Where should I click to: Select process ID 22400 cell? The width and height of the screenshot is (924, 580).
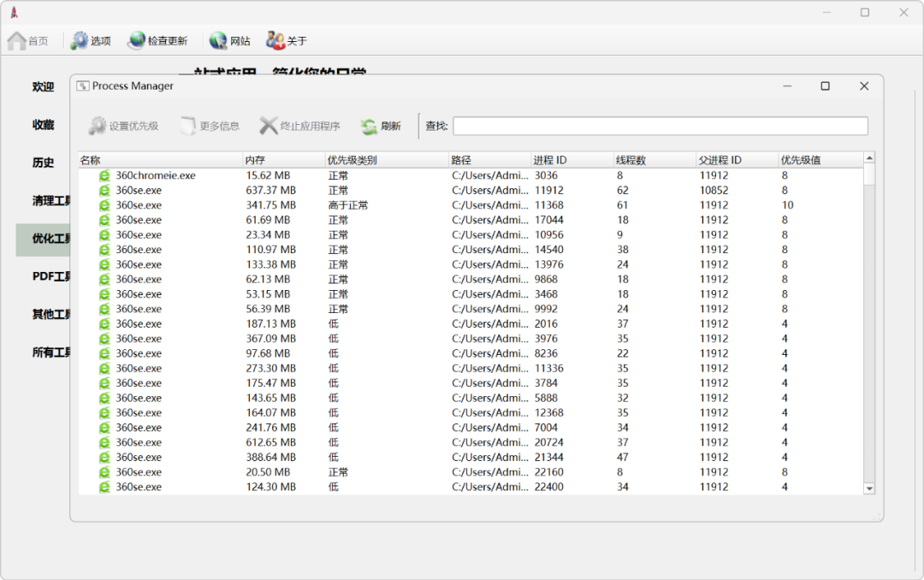pyautogui.click(x=548, y=487)
